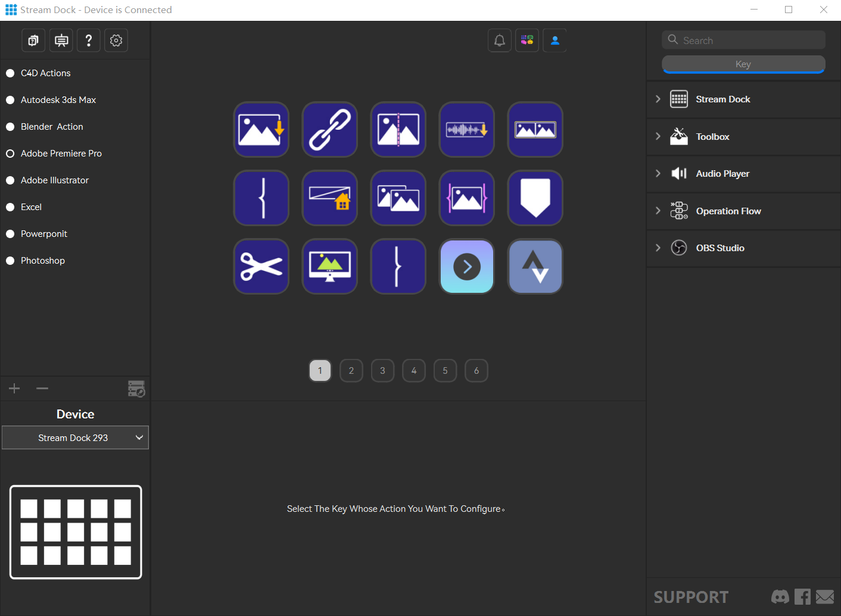Click the right curly brace key
Image resolution: width=841 pixels, height=616 pixels.
pyautogui.click(x=398, y=267)
